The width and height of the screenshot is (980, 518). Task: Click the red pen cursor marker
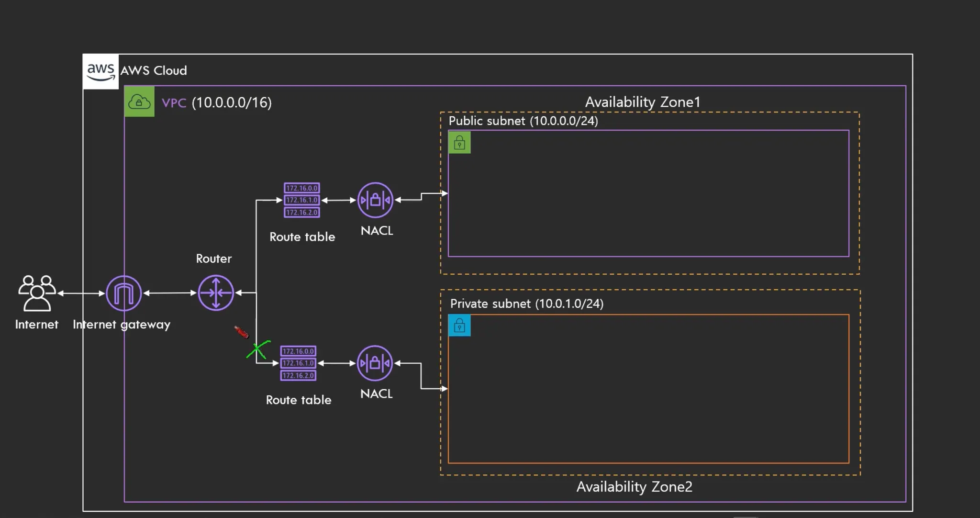[241, 332]
